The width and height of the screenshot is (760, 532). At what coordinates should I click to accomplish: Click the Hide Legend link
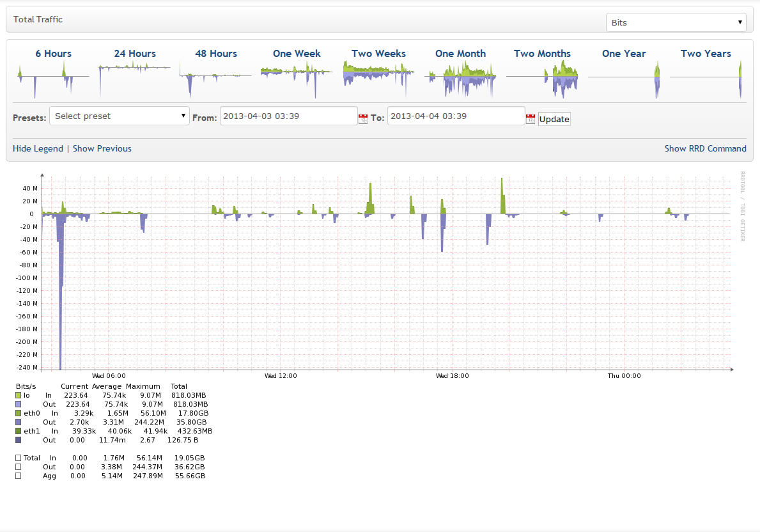pos(38,148)
